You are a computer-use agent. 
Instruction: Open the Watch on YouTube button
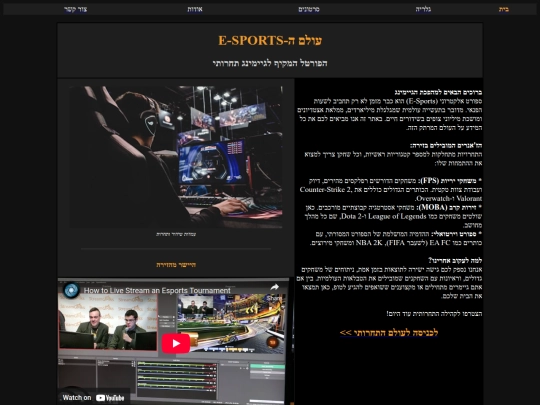[x=94, y=398]
